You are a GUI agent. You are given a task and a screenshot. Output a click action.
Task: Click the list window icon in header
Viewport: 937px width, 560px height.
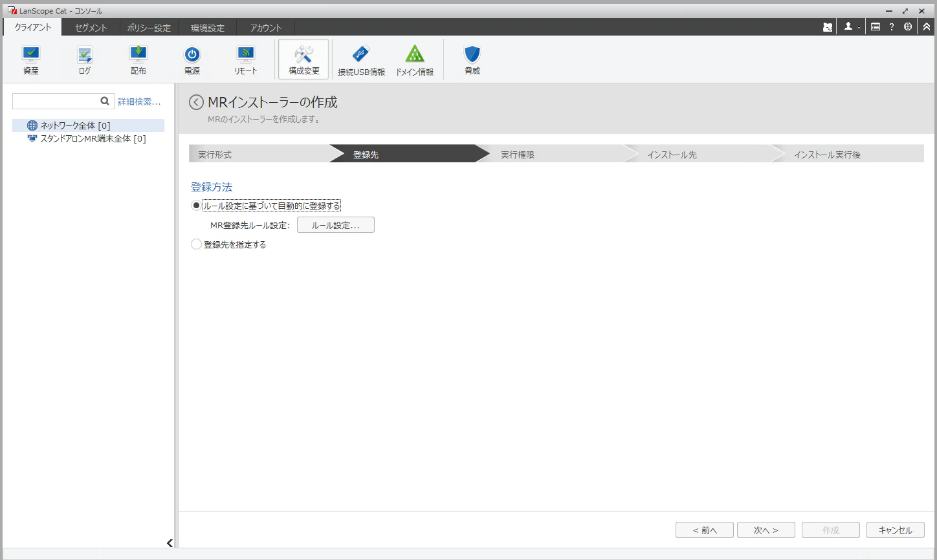[876, 27]
